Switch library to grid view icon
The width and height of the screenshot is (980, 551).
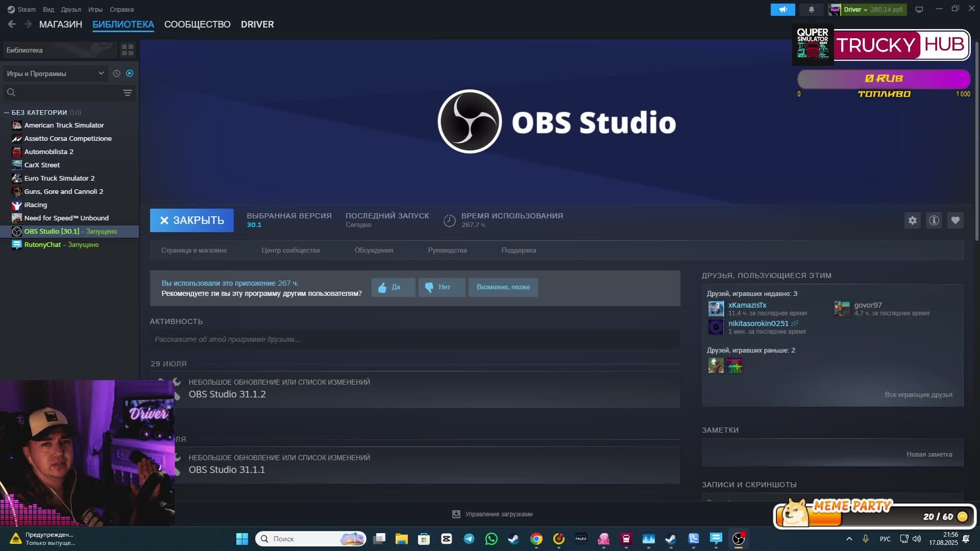click(x=128, y=50)
